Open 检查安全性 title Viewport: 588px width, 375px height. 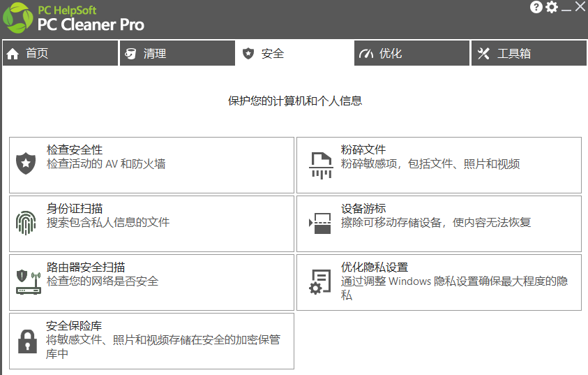[75, 149]
